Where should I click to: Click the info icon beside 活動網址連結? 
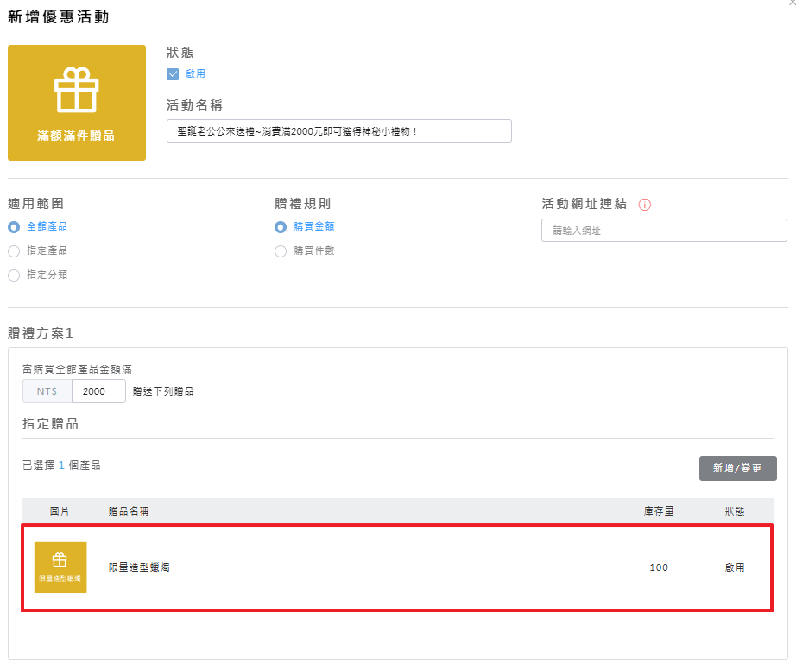pos(644,205)
